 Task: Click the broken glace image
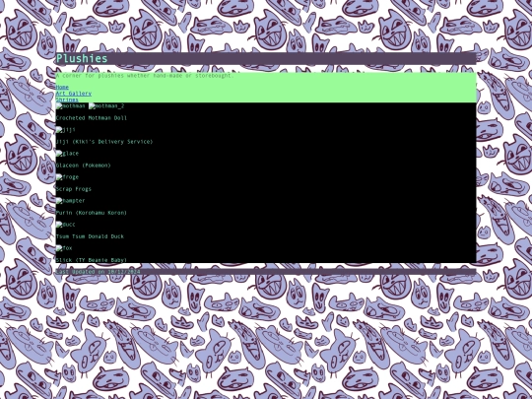67,154
